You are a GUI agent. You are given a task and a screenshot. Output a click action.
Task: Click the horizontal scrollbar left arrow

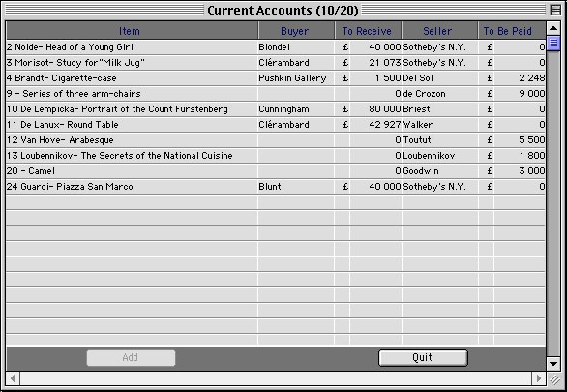pos(13,378)
